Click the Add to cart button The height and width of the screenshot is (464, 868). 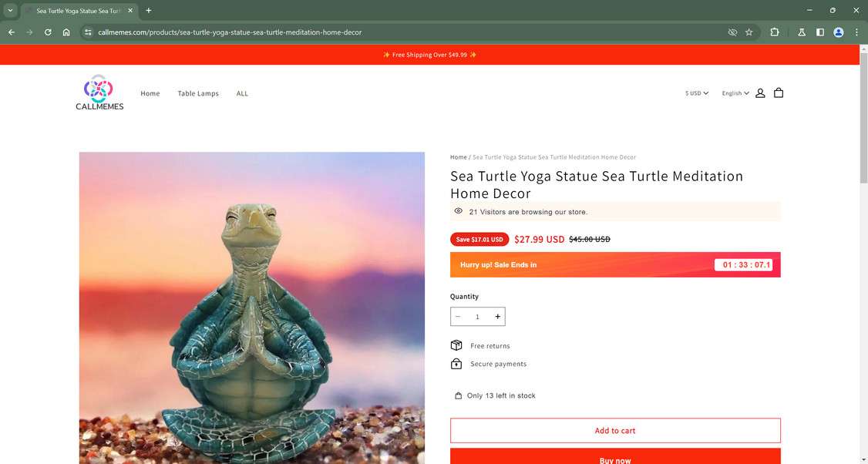click(x=615, y=431)
